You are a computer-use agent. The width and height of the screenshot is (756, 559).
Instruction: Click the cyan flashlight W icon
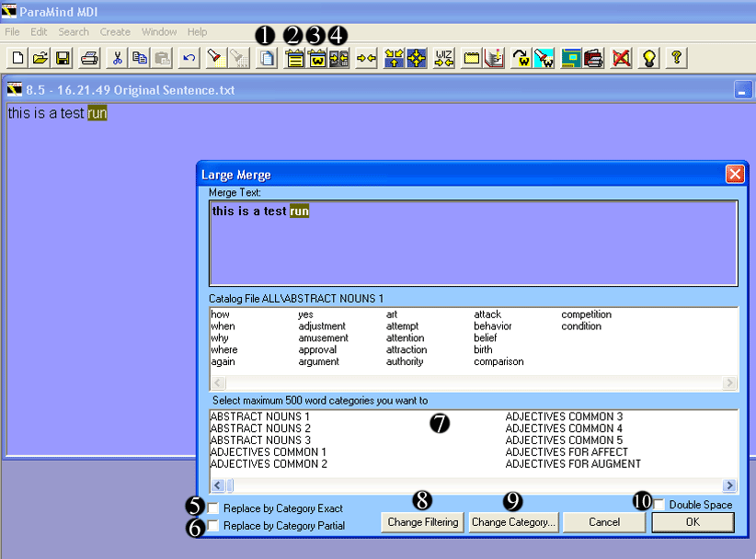[x=544, y=58]
